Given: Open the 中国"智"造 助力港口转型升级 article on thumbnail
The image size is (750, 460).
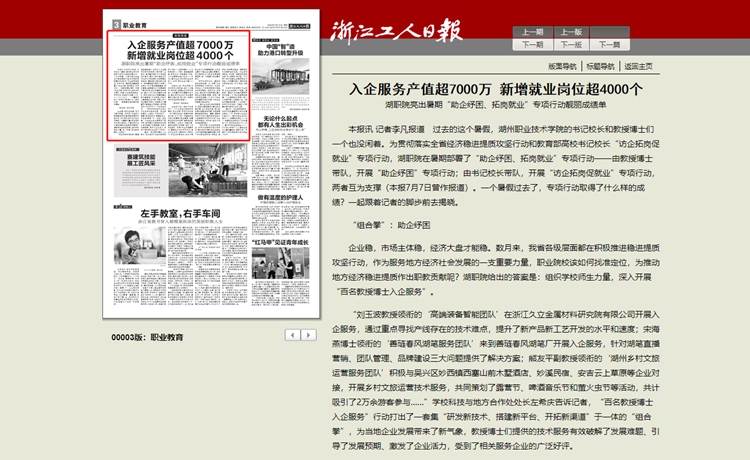Looking at the screenshot, I should [x=280, y=50].
